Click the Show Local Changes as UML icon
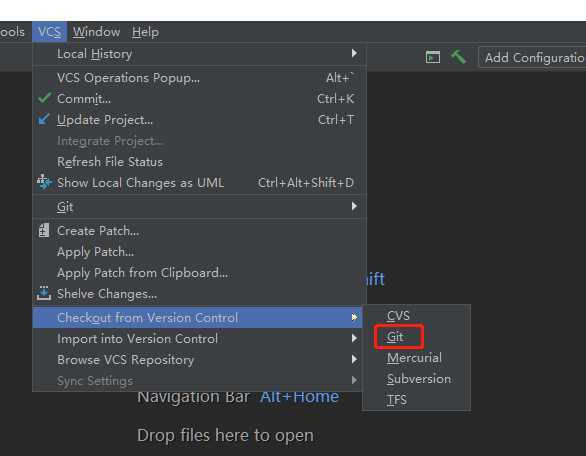Image resolution: width=586 pixels, height=456 pixels. (x=44, y=182)
